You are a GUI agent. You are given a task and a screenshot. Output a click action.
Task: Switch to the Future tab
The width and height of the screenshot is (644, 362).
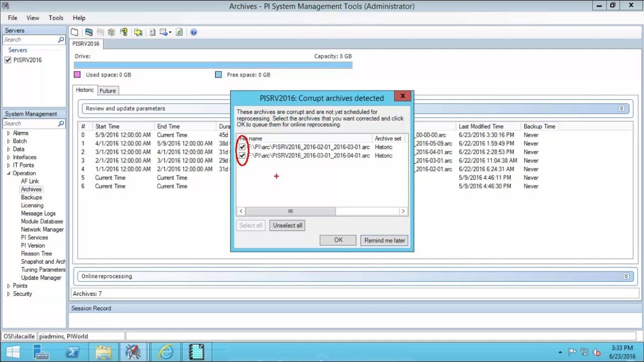[108, 90]
